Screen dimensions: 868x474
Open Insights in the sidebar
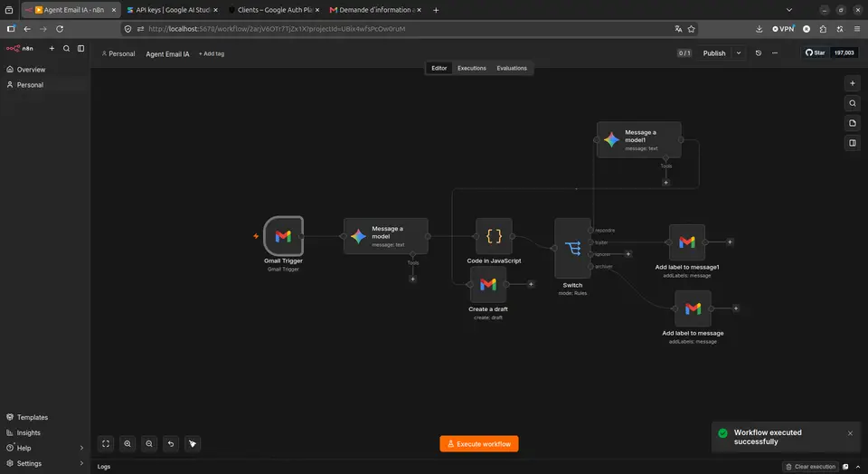tap(45, 433)
